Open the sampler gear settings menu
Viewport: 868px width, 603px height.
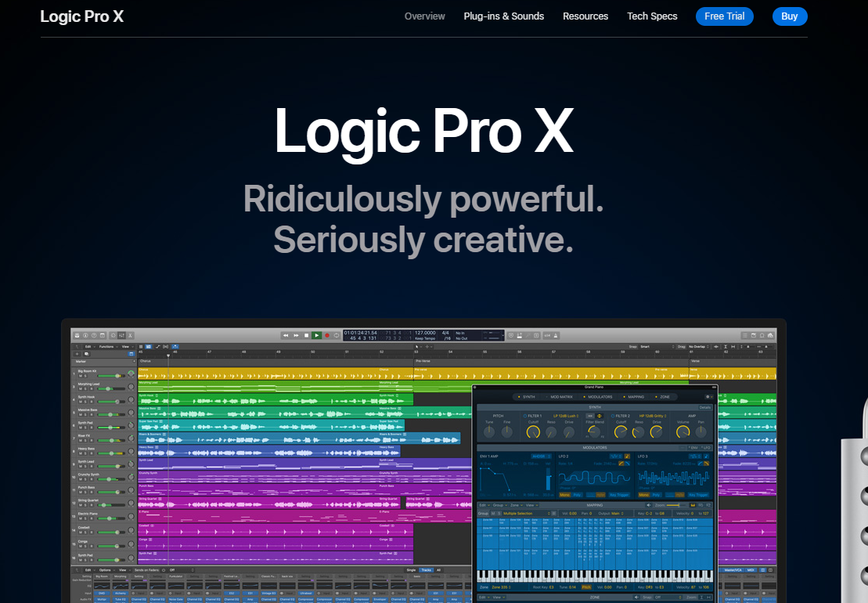point(709,397)
